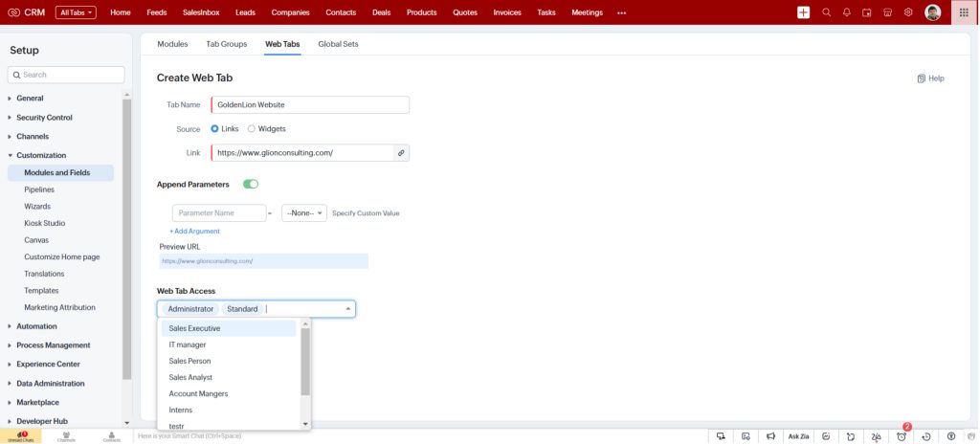Screen dimensions: 980x444
Task: Open the notifications bell icon
Action: (x=846, y=12)
